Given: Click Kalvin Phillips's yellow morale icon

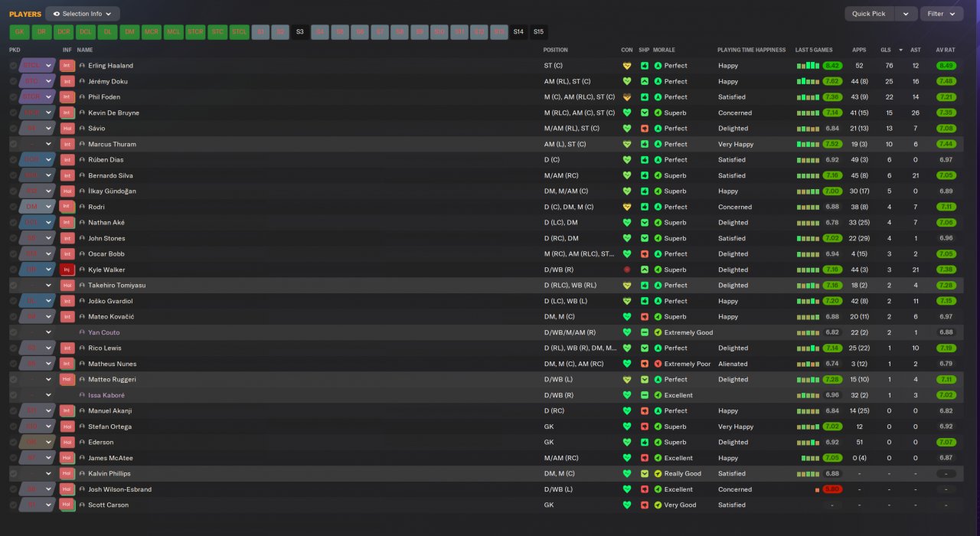Looking at the screenshot, I should 658,473.
